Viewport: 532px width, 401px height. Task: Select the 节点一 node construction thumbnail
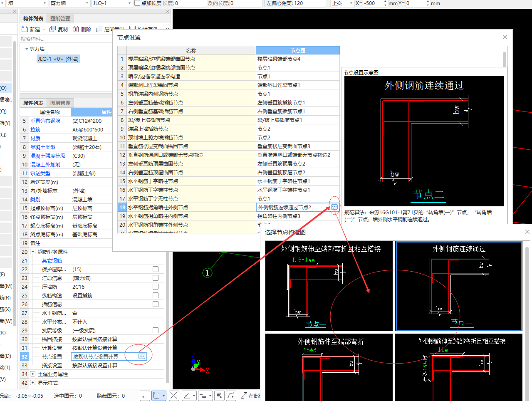329,286
